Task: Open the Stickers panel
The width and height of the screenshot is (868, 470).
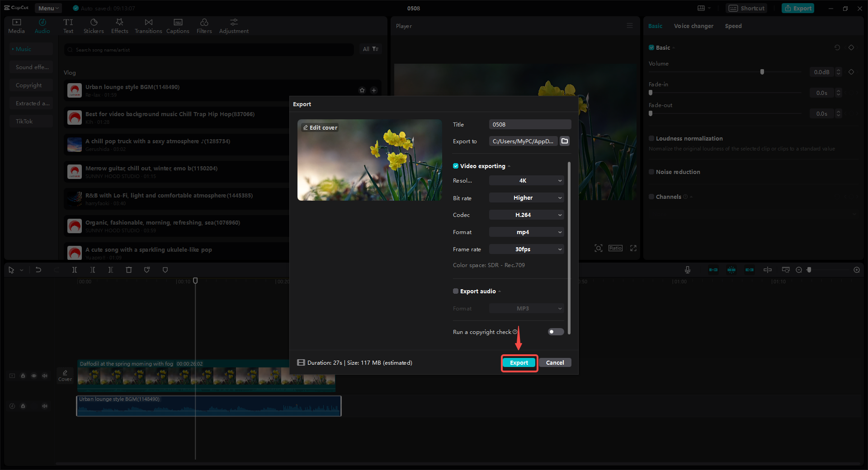Action: [94, 25]
